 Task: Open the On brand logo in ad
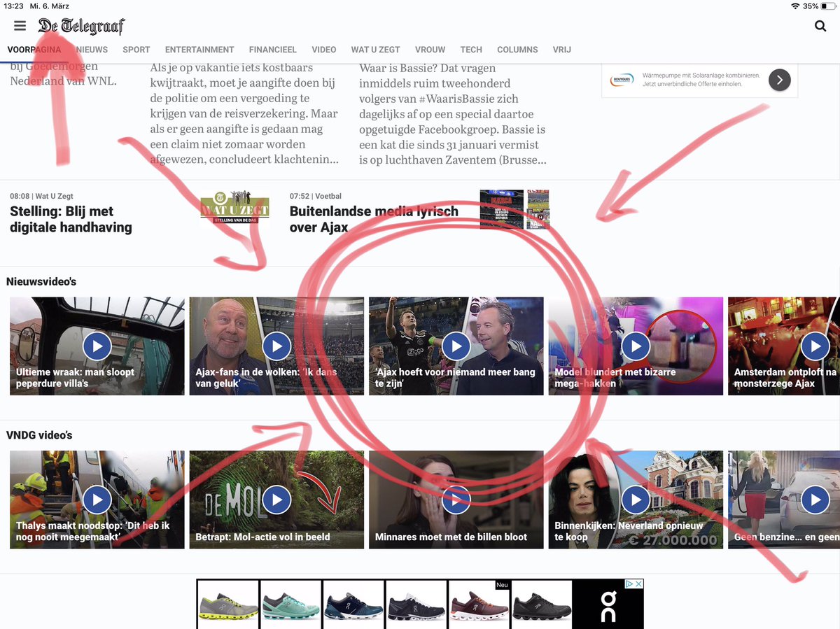pyautogui.click(x=608, y=605)
